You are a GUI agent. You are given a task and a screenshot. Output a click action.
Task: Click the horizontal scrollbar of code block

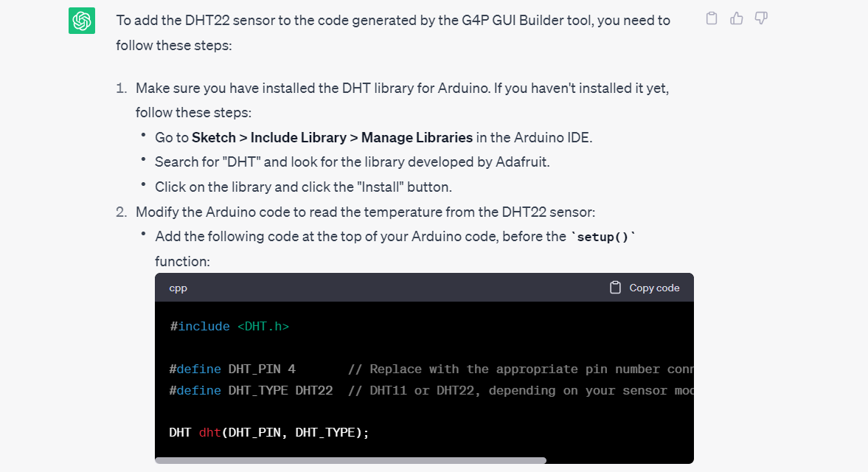tap(351, 460)
